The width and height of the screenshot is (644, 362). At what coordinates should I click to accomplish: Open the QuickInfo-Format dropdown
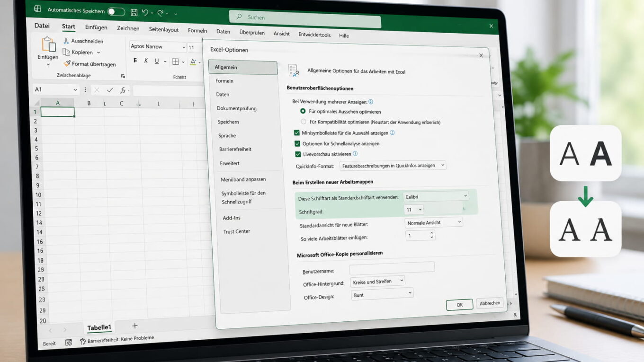pyautogui.click(x=393, y=166)
